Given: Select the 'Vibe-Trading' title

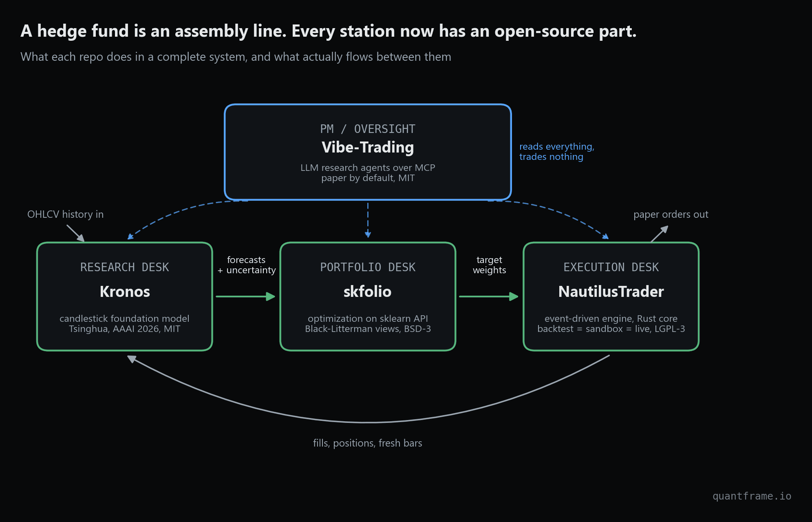Looking at the screenshot, I should tap(368, 147).
